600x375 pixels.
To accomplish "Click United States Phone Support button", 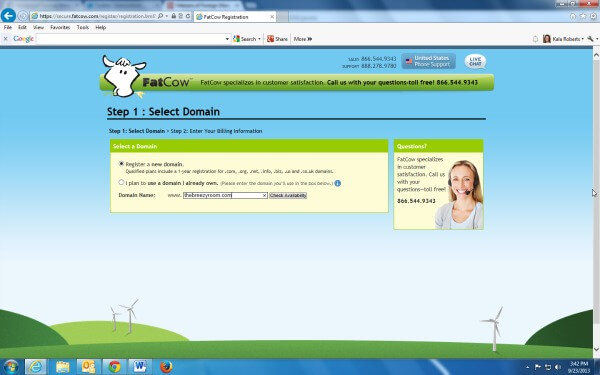I will point(429,61).
